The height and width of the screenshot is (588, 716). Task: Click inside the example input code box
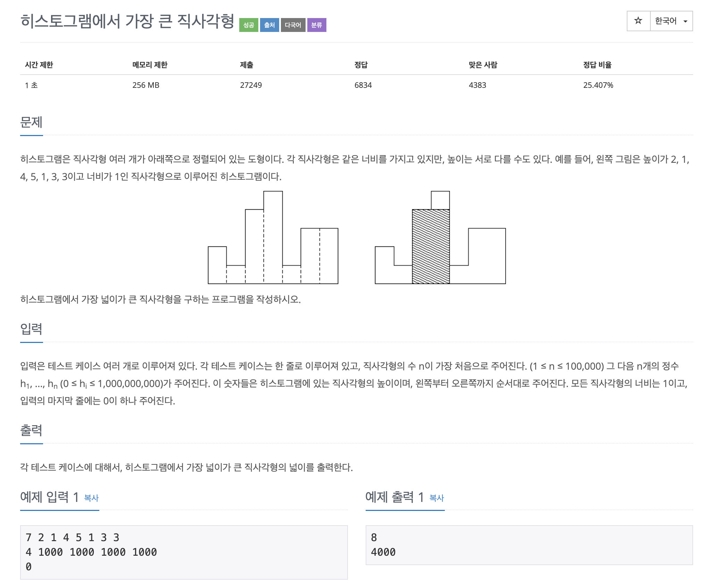point(184,552)
